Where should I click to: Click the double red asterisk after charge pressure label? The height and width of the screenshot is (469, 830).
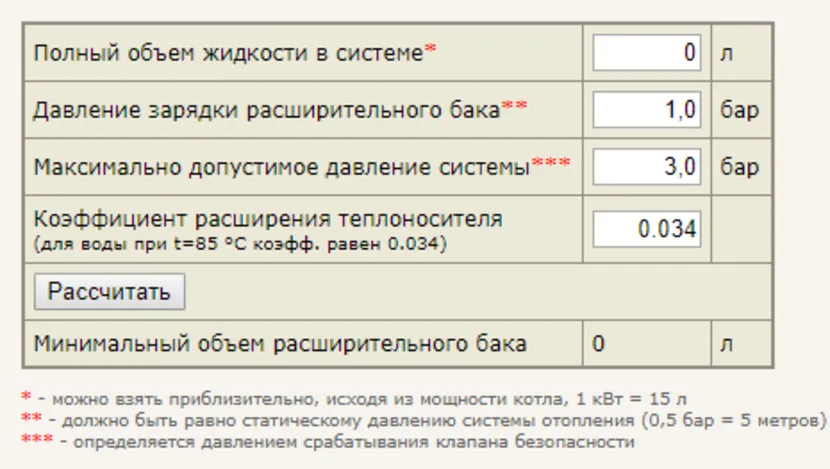514,107
